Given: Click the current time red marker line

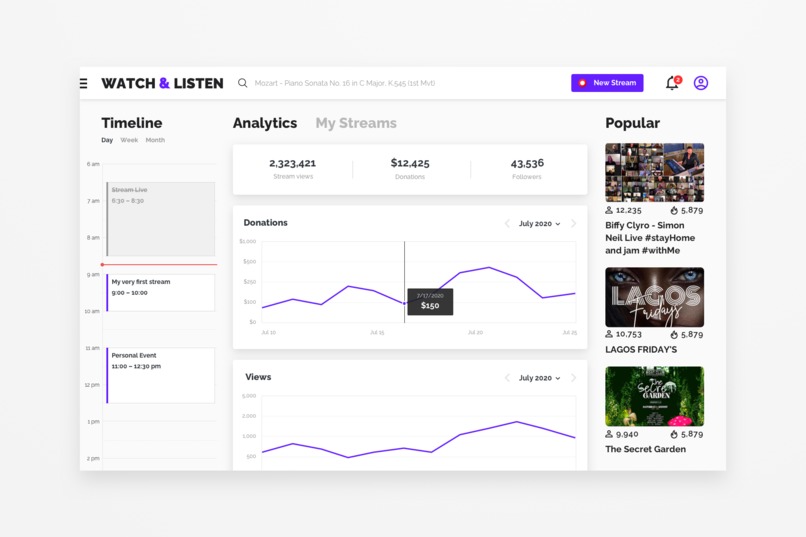Looking at the screenshot, I should click(159, 265).
